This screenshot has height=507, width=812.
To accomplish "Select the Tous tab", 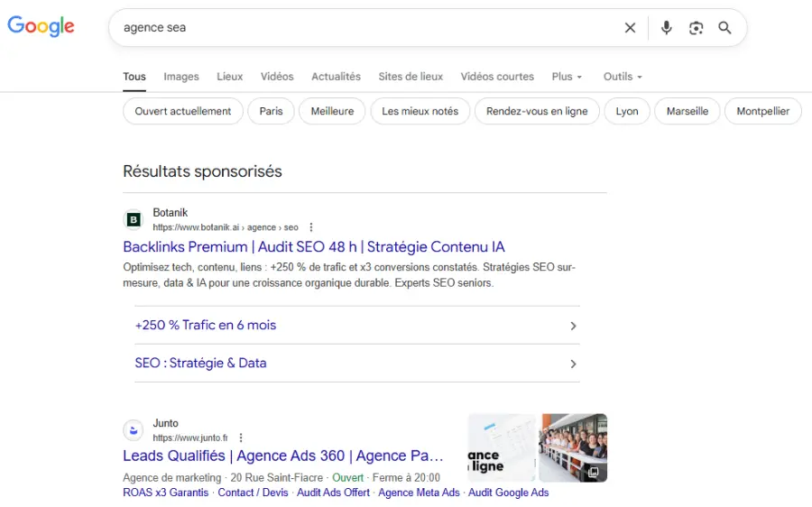I will [x=134, y=77].
